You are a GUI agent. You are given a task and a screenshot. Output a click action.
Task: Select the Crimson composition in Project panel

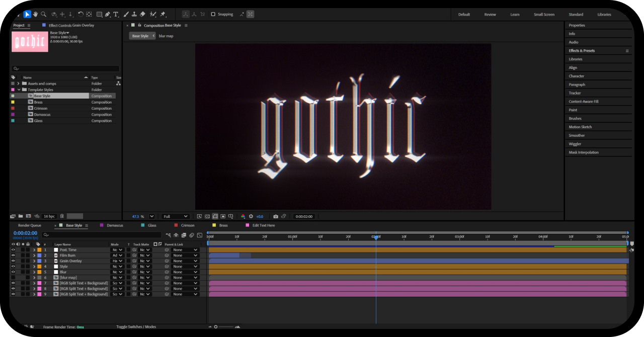pos(40,108)
